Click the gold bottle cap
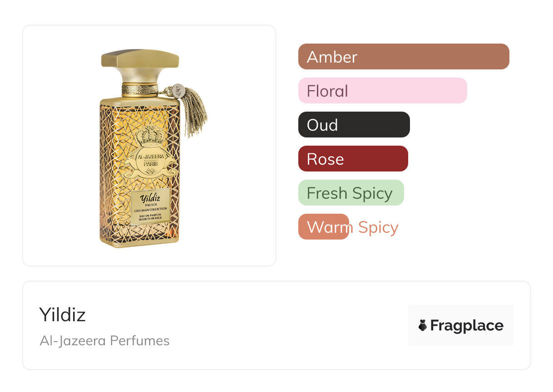Screen dimensions: 553x392 click(140, 64)
